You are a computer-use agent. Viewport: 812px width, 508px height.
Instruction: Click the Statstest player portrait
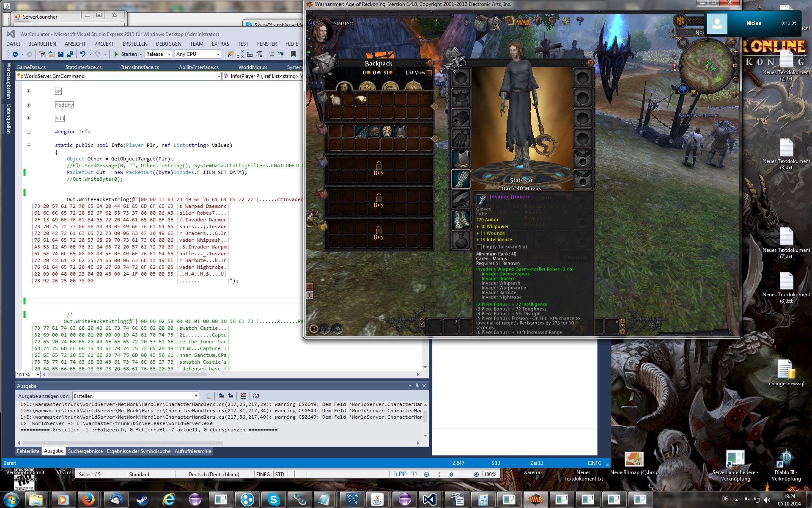pos(322,31)
